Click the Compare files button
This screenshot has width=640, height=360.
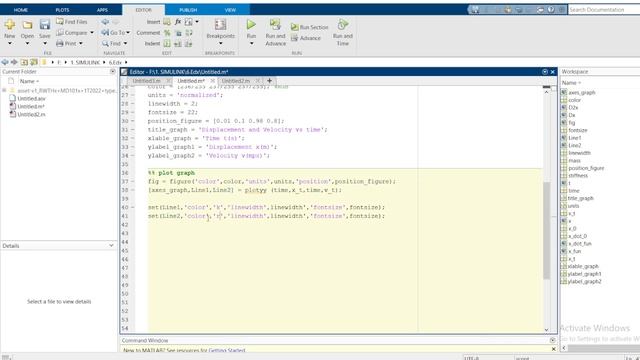pyautogui.click(x=72, y=33)
